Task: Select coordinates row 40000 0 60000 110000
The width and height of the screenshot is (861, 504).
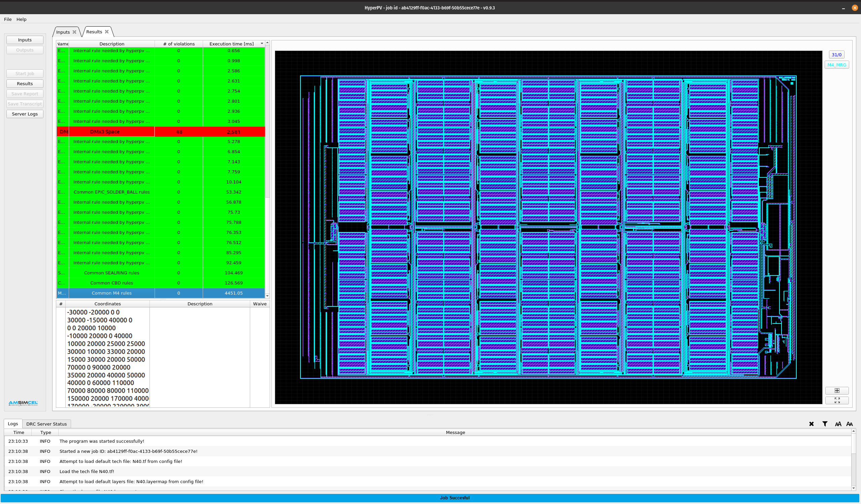Action: tap(100, 383)
